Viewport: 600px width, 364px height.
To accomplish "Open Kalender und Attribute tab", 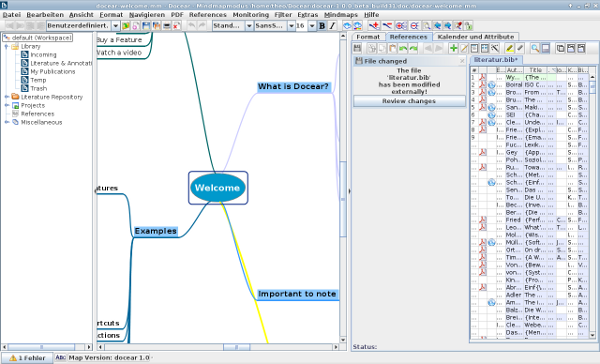I will tap(476, 37).
